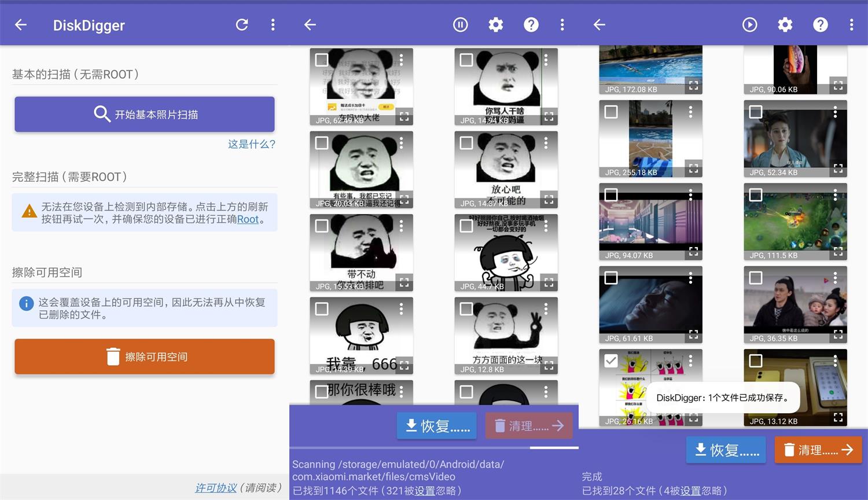Resume scanning with the play icon
The width and height of the screenshot is (868, 500).
click(x=749, y=25)
